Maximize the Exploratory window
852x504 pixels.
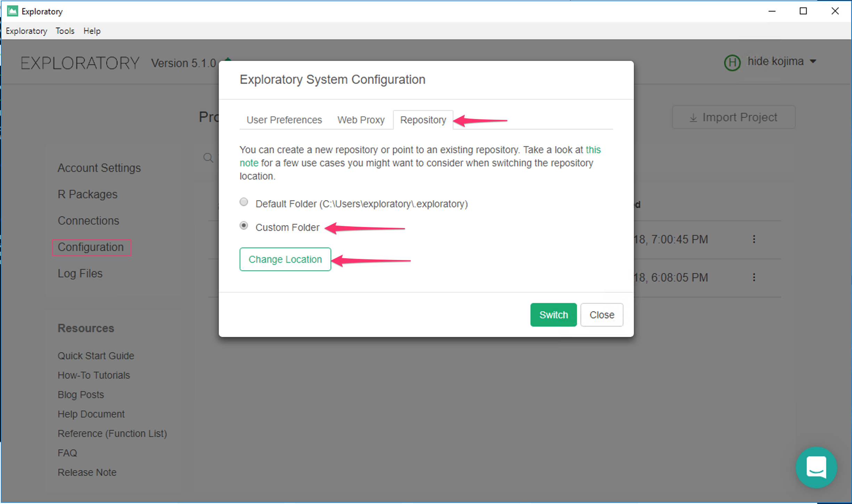[x=803, y=11]
